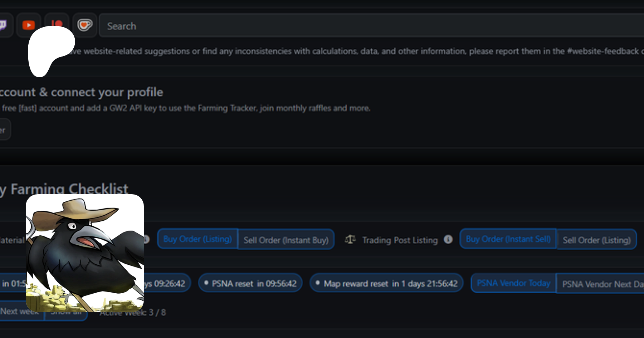This screenshot has width=644, height=338.
Task: Click the info icon after Trading Post Listing
Action: pyautogui.click(x=448, y=239)
